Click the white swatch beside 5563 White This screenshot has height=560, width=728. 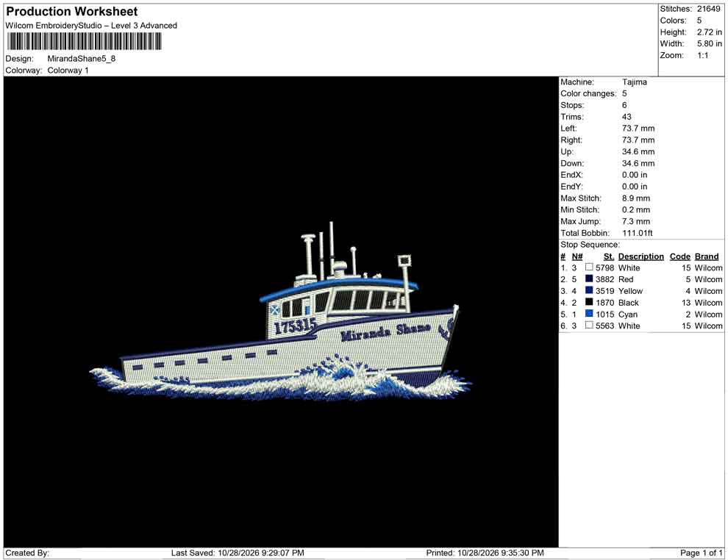click(x=589, y=326)
